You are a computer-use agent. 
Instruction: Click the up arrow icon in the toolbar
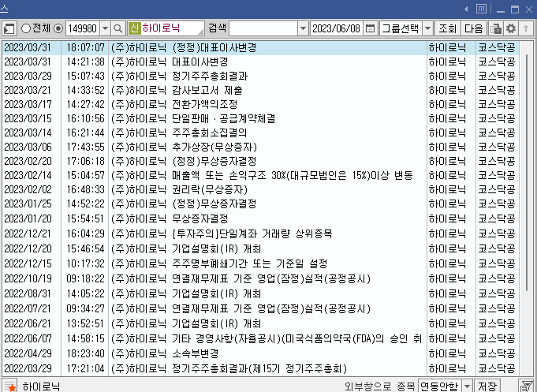coord(526,28)
